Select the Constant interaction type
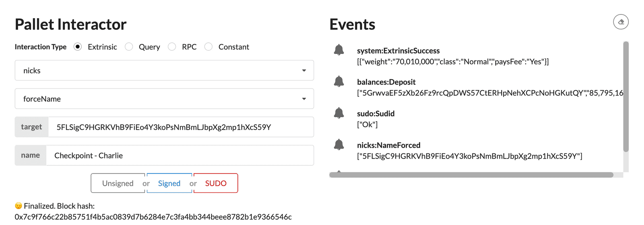Image resolution: width=644 pixels, height=225 pixels. coord(208,47)
